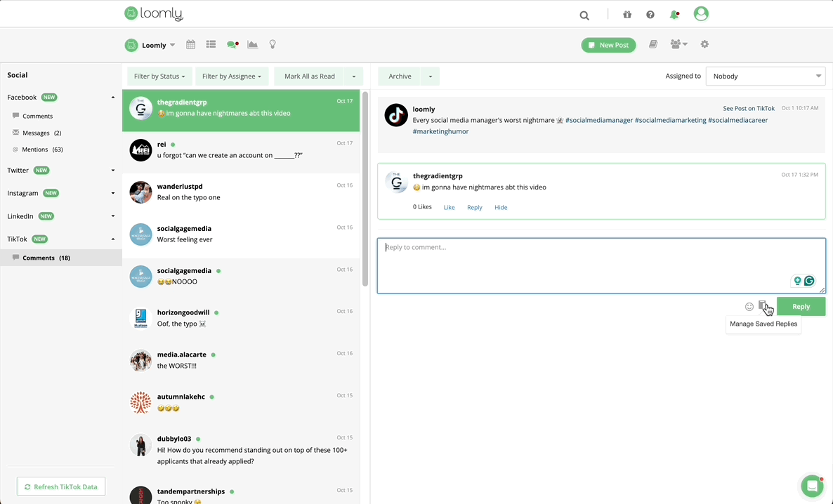Open the calendar view icon
The image size is (833, 504).
point(190,45)
